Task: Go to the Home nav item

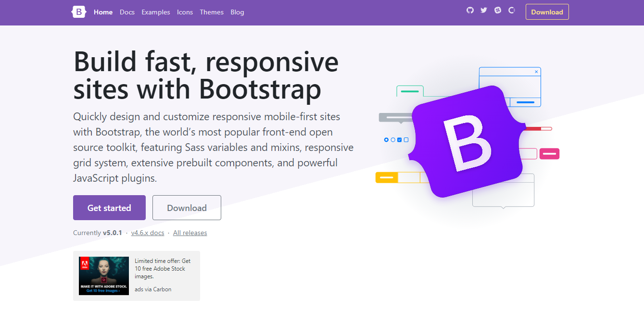Action: (103, 12)
